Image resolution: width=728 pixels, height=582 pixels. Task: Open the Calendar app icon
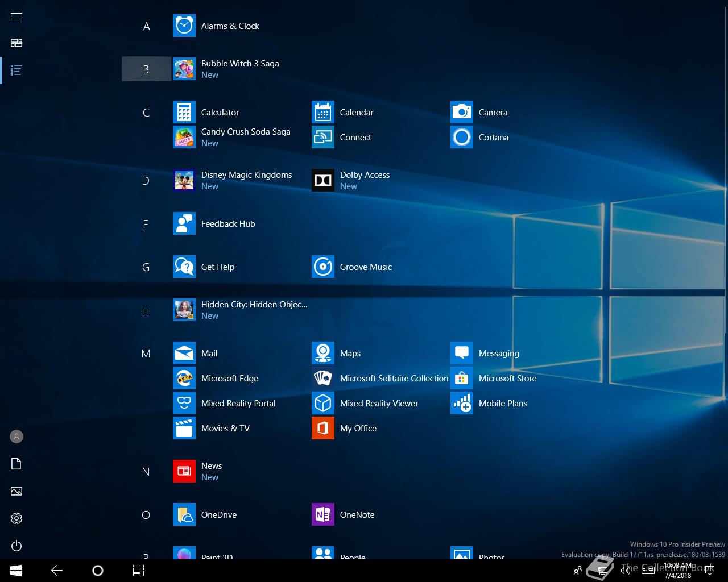tap(323, 113)
